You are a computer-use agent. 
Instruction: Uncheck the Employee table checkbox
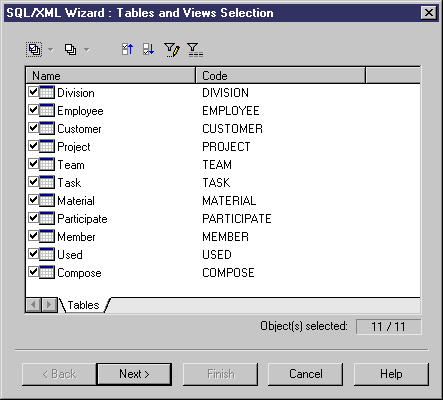(33, 110)
